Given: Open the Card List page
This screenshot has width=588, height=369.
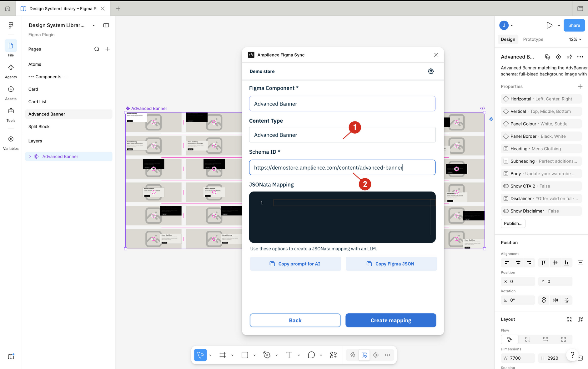Looking at the screenshot, I should [x=69, y=102].
